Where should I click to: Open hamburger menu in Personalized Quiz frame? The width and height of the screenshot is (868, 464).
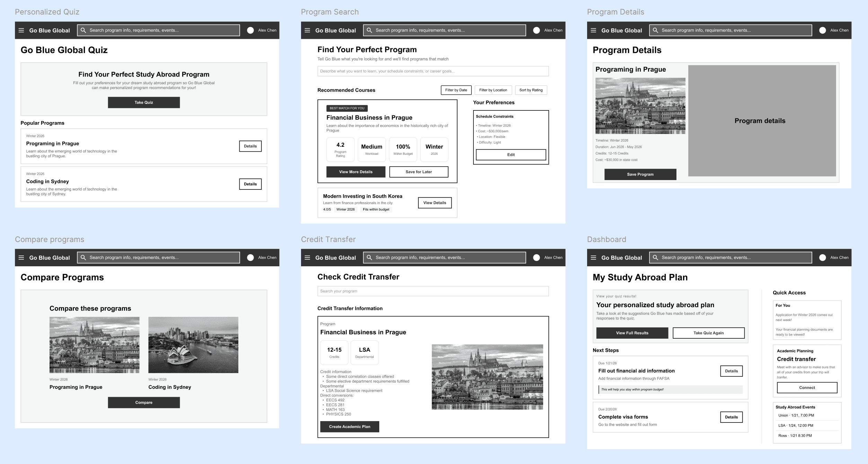click(21, 30)
